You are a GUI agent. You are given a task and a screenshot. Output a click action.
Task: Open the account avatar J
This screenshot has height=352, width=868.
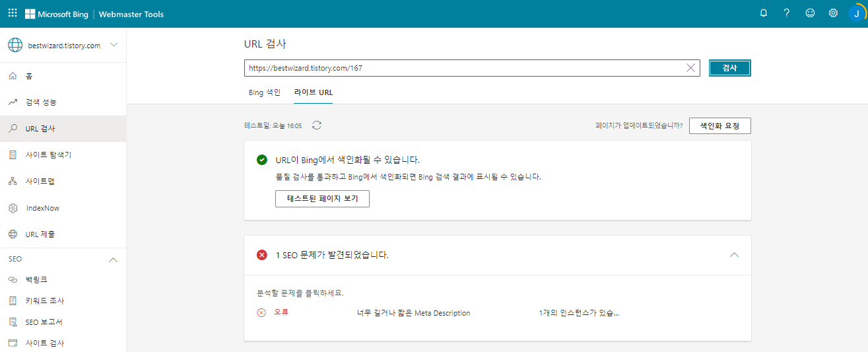[856, 13]
